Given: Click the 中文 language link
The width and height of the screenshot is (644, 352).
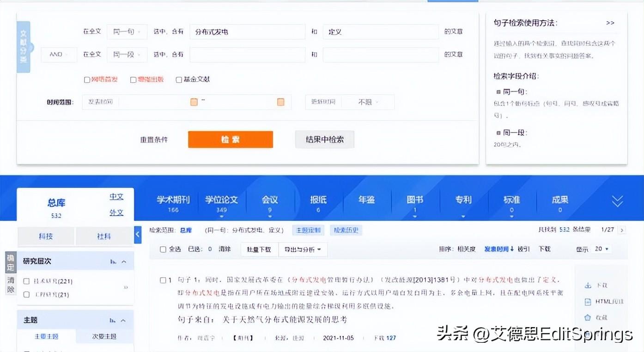Looking at the screenshot, I should pyautogui.click(x=116, y=197).
